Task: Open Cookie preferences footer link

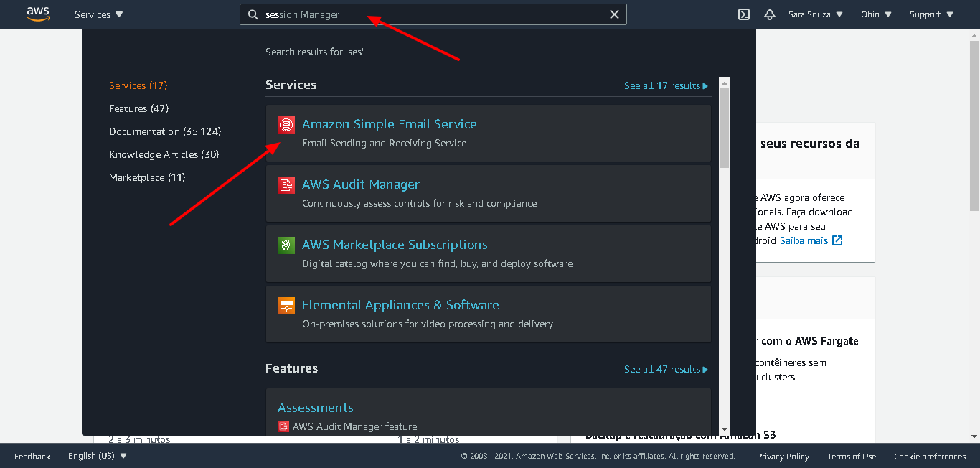Action: (x=930, y=456)
